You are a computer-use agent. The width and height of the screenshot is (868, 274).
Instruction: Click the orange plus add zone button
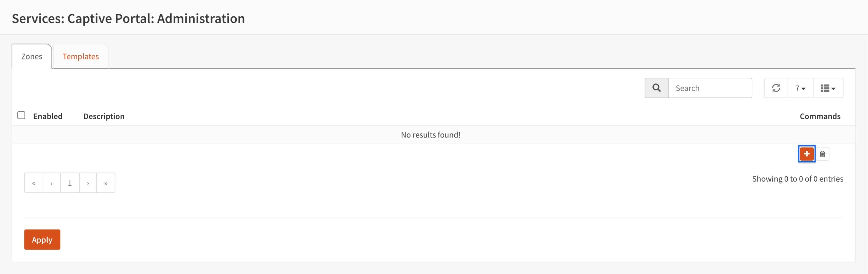[x=806, y=154]
